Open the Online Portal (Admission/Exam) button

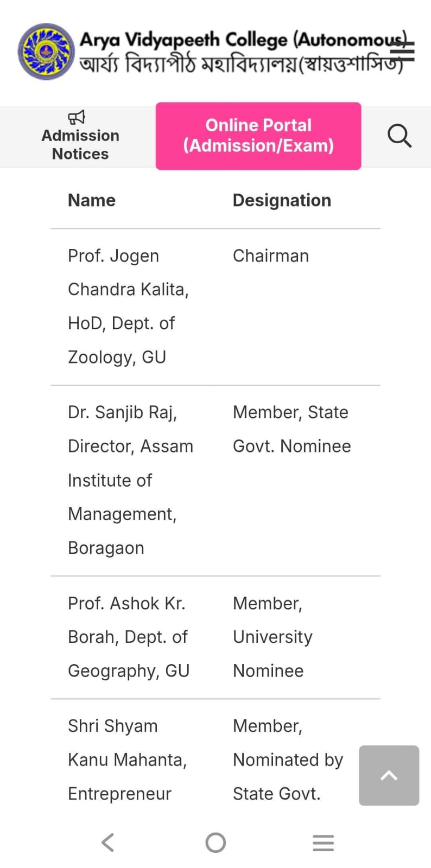pyautogui.click(x=258, y=136)
